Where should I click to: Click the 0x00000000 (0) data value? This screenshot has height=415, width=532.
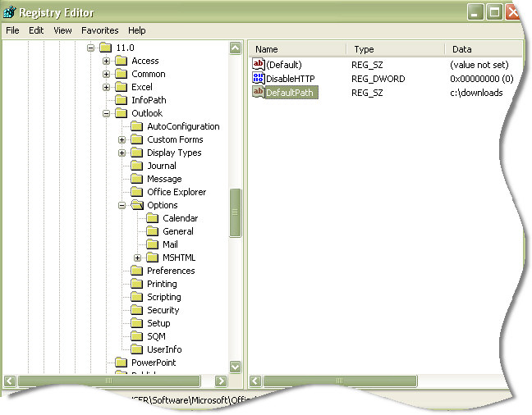coord(481,79)
